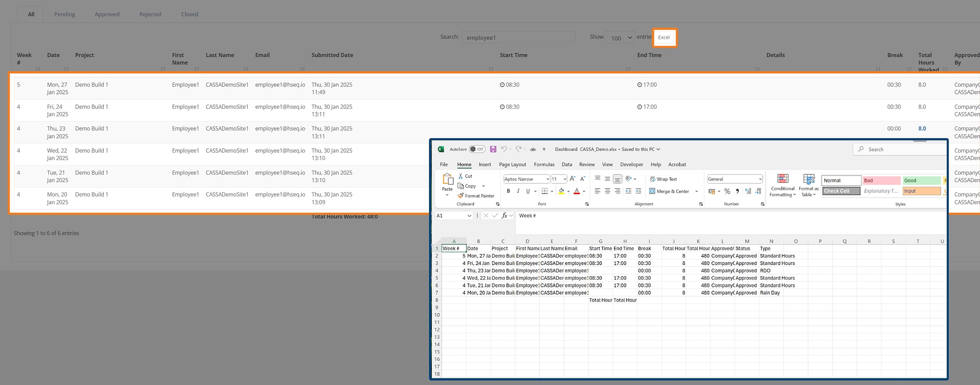Viewport: 980px width, 385px height.
Task: Open the Show 100 entries dropdown
Action: point(620,38)
